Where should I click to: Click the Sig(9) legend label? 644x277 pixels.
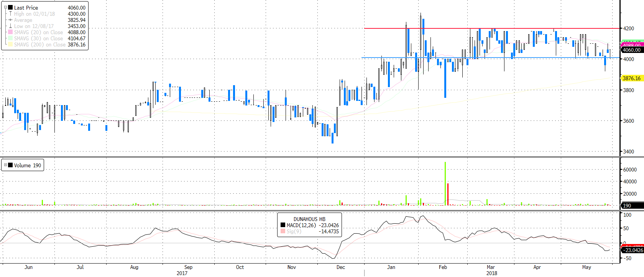(294, 231)
